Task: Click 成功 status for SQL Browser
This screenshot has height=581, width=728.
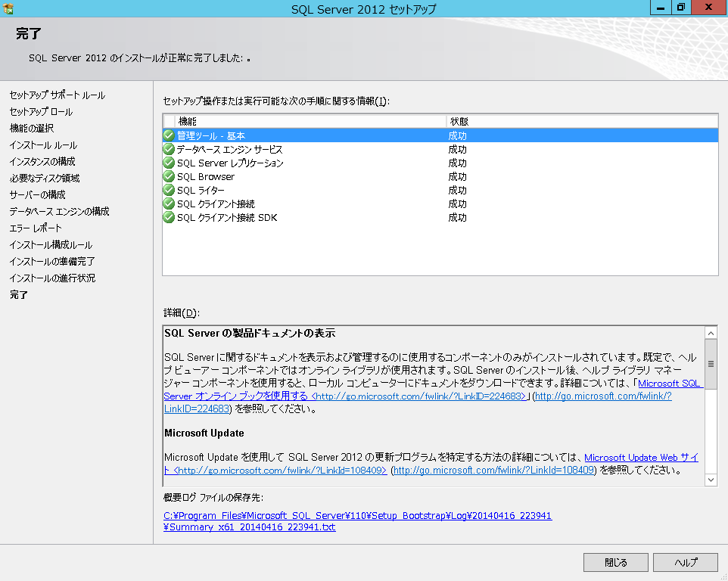Action: (x=457, y=177)
